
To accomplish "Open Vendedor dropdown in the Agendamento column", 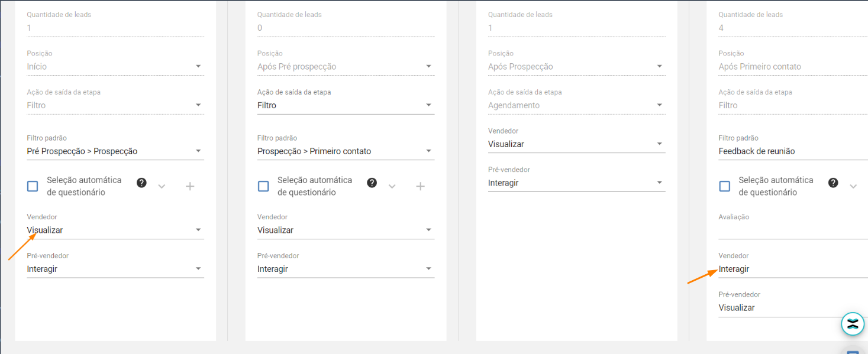I will click(x=576, y=144).
